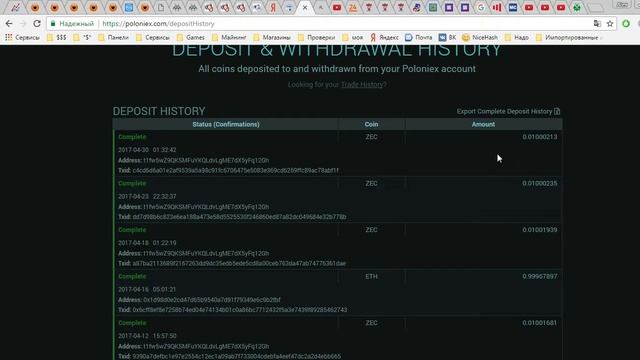Click date 2017-04-18 01:22:19
This screenshot has width=640, height=360.
[147, 243]
